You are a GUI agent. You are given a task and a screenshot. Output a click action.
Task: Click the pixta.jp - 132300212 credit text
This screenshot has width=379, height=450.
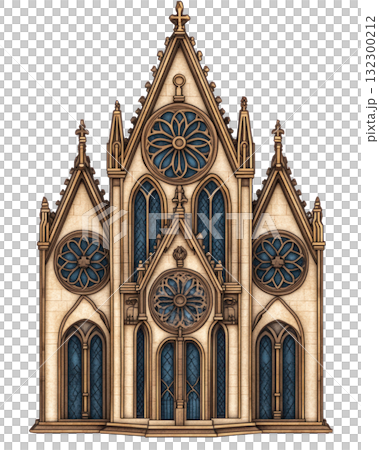[x=371, y=79]
